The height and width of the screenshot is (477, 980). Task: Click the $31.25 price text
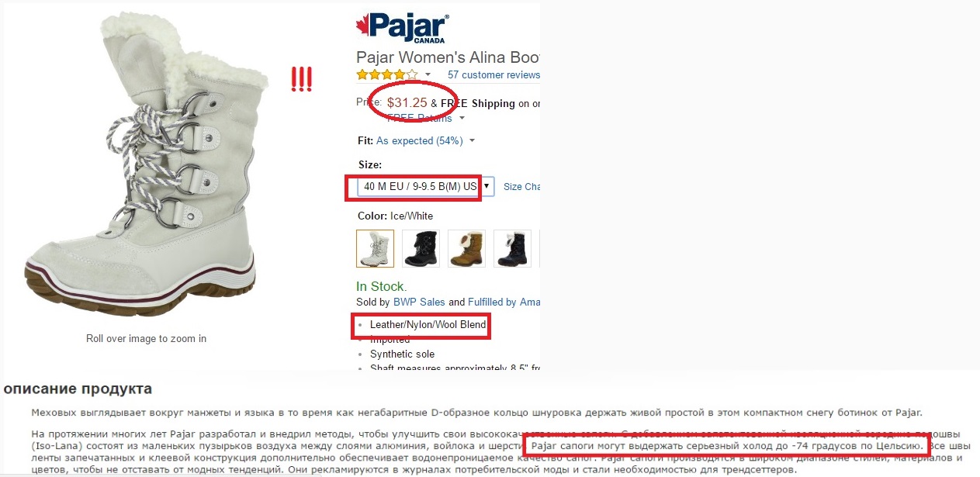point(407,102)
